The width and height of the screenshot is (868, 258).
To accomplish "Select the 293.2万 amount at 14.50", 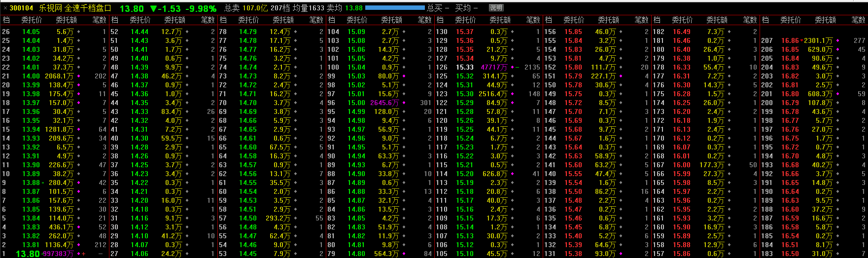I will click(x=278, y=218).
